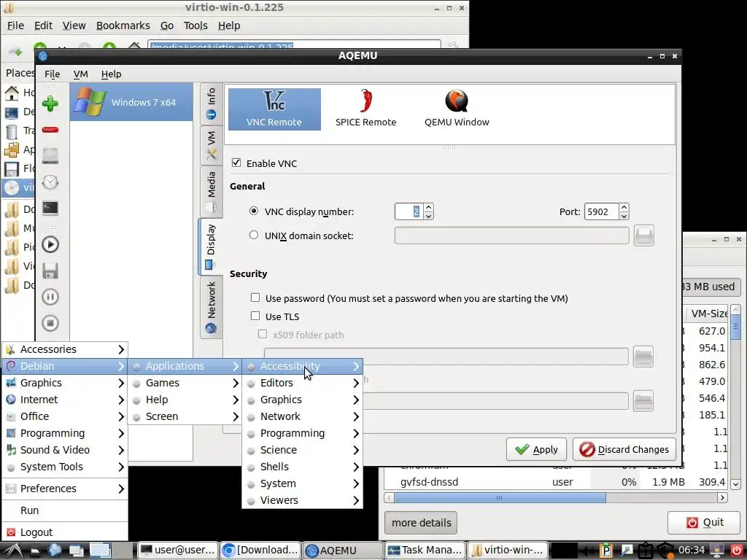Expand the Internet menu category
Viewport: 747px width, 560px height.
[65, 400]
